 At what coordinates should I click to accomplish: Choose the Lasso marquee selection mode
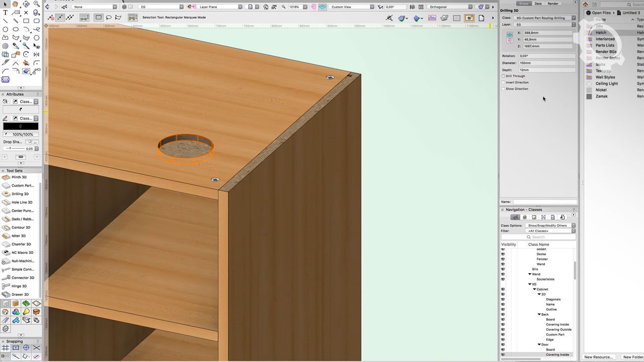coord(109,18)
